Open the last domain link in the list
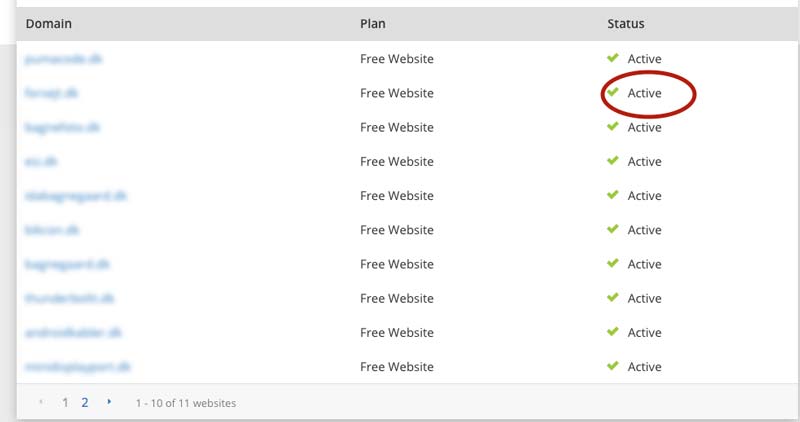 (x=78, y=366)
